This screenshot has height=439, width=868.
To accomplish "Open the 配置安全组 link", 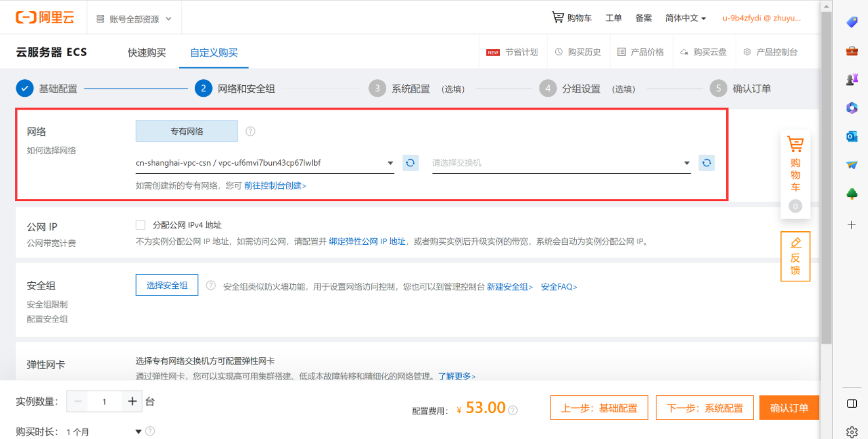I will [47, 319].
